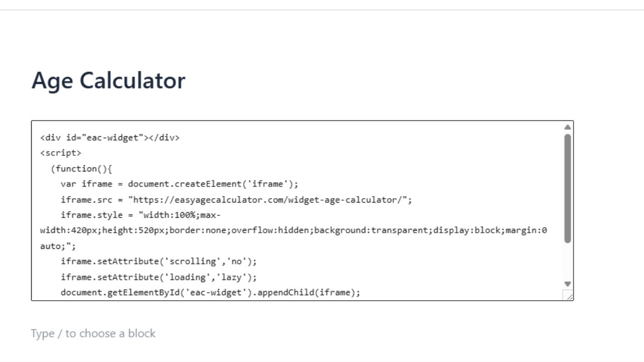Click the div id eac-widget line
The height and width of the screenshot is (362, 644).
[109, 137]
